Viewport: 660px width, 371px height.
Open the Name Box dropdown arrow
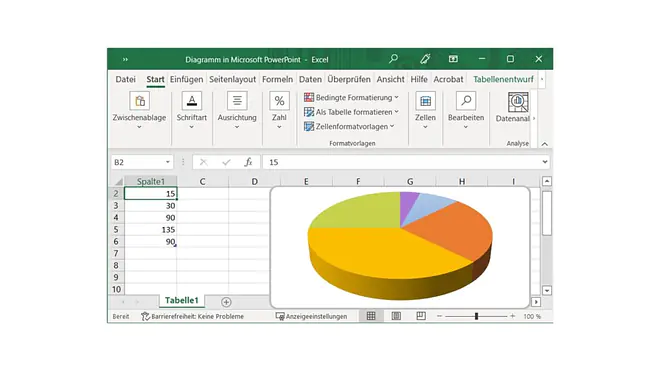click(x=168, y=162)
